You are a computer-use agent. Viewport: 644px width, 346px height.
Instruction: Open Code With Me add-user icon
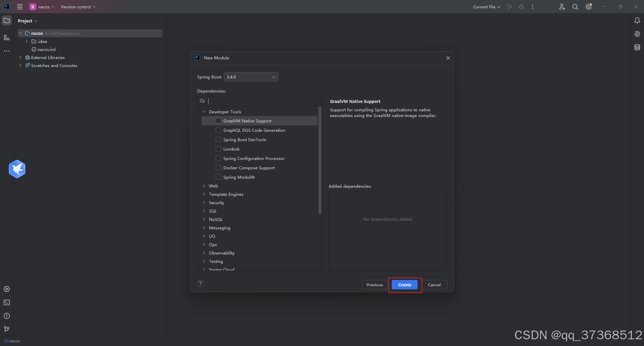[562, 7]
